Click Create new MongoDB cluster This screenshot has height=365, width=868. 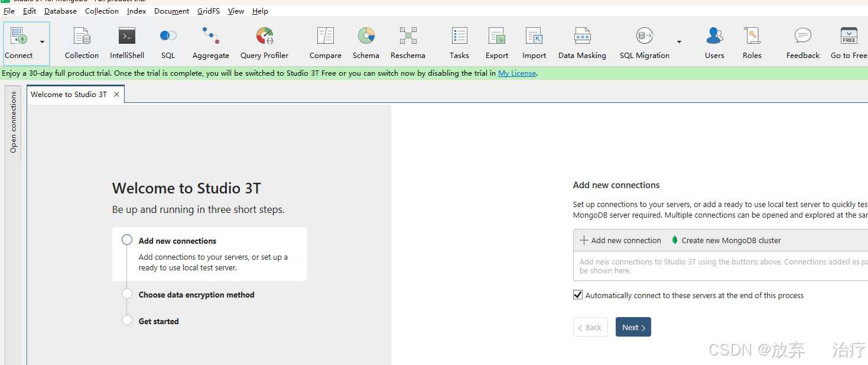[726, 240]
